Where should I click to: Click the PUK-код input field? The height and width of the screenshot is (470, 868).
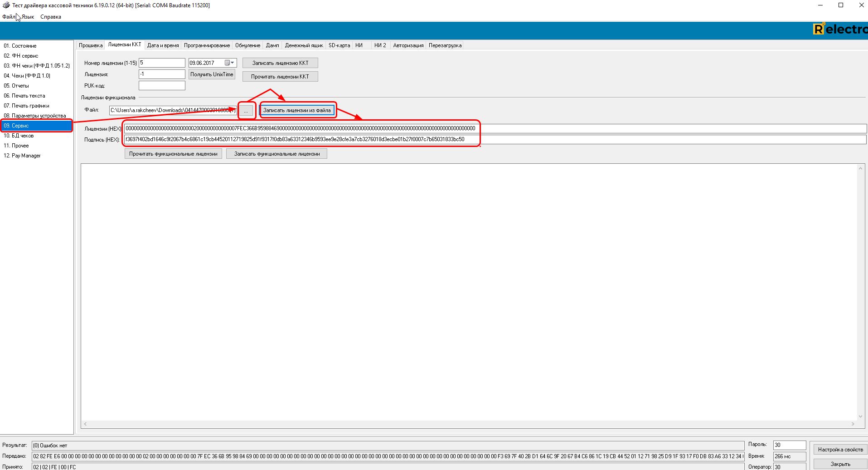tap(162, 86)
